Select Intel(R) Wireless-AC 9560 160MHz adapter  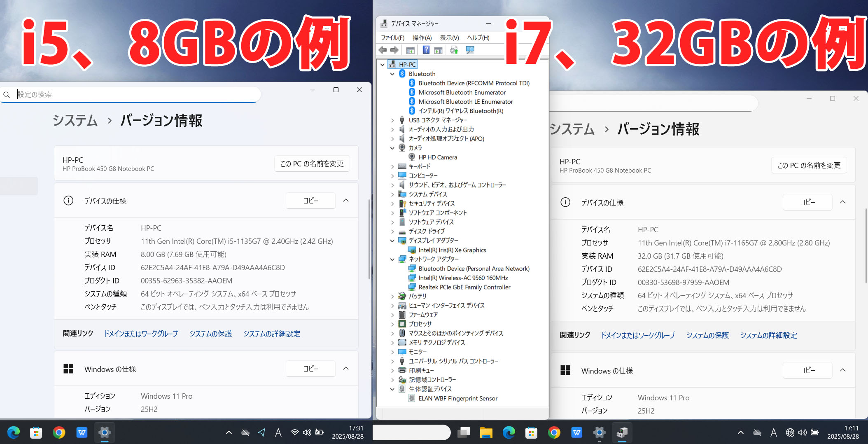pyautogui.click(x=463, y=278)
